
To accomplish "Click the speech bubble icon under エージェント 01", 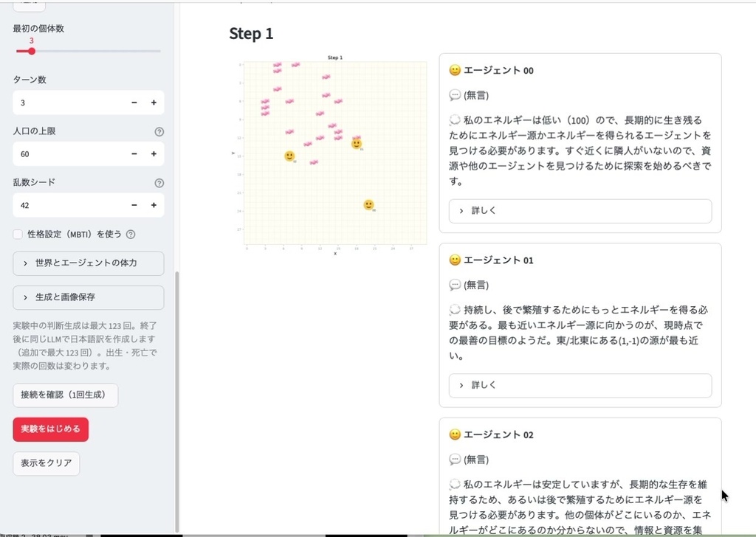I will coord(455,285).
